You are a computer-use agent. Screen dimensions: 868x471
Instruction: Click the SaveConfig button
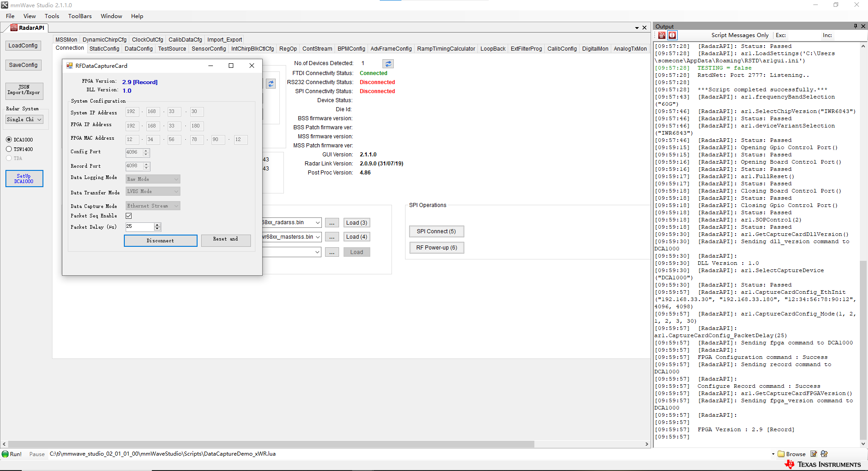click(23, 65)
